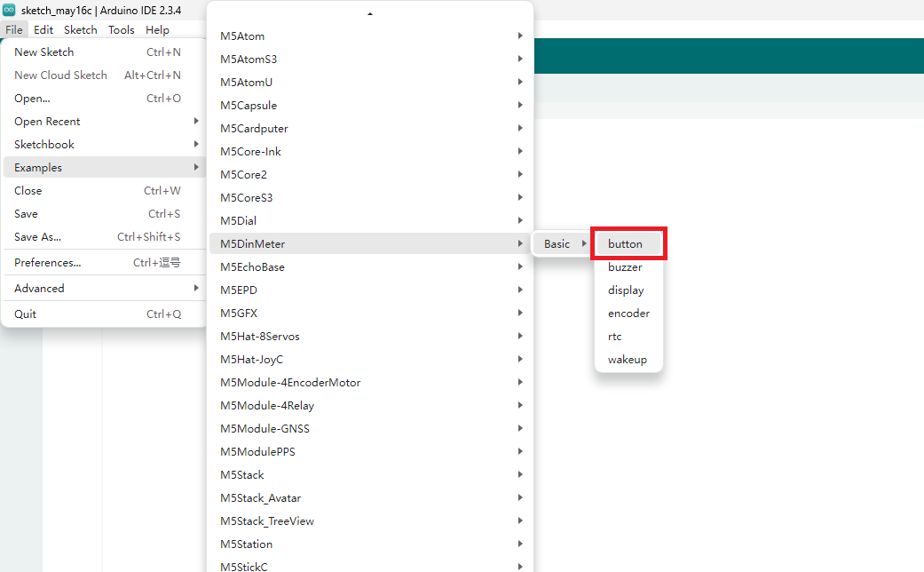Open the Tools menu
Viewport: 924px width, 572px height.
click(x=122, y=30)
